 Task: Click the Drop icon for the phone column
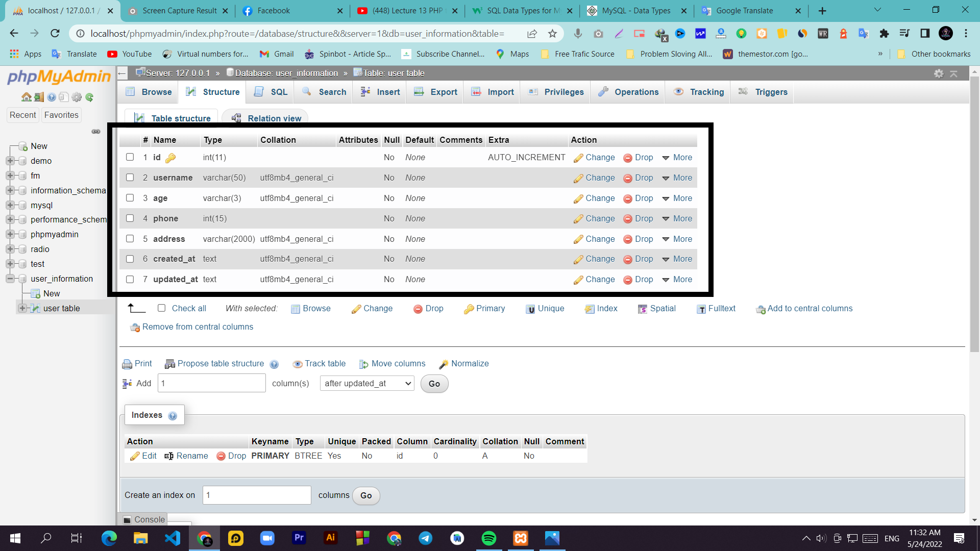coord(627,218)
